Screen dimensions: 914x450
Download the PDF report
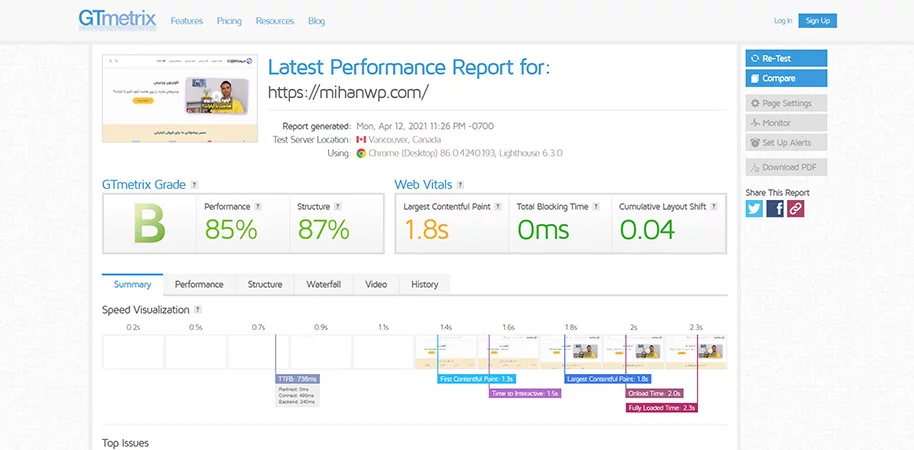[786, 167]
